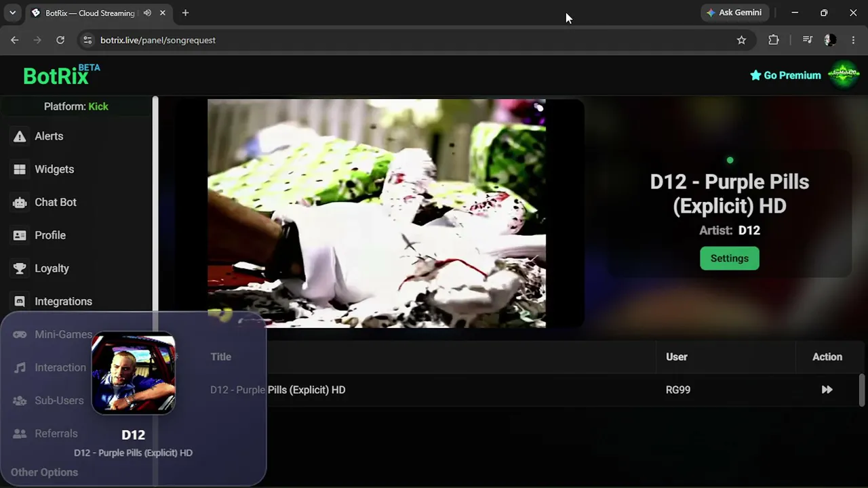Screen dimensions: 868x488
Task: Open the Alerts menu item
Action: 49,136
